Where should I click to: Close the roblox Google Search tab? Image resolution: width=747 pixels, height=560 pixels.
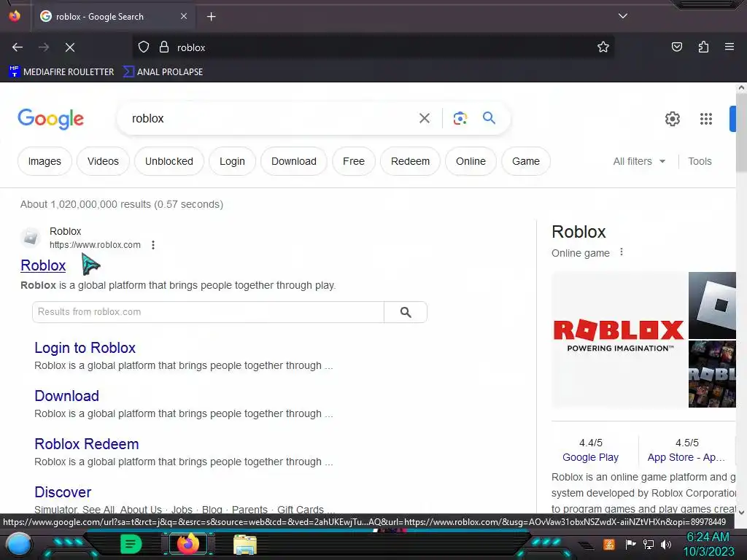point(184,16)
